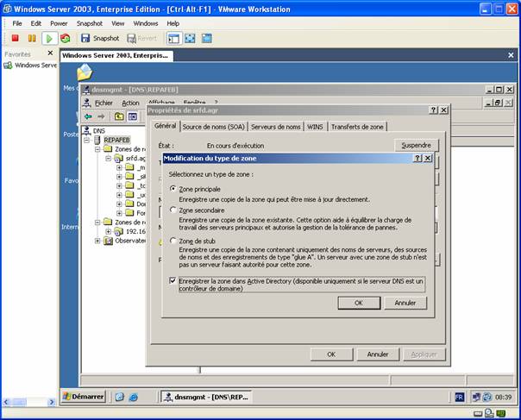Open the WINS tab
The width and height of the screenshot is (521, 420).
click(315, 127)
